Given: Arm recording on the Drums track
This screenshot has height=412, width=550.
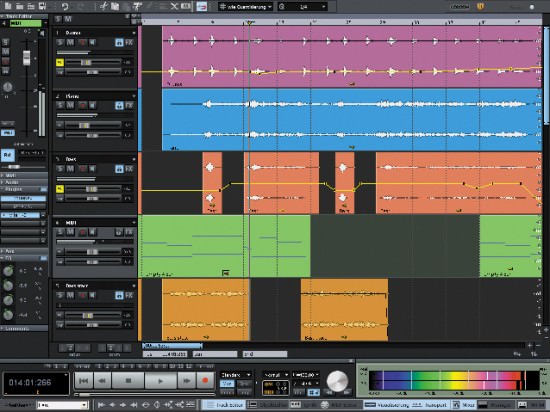Looking at the screenshot, I should pyautogui.click(x=82, y=43).
